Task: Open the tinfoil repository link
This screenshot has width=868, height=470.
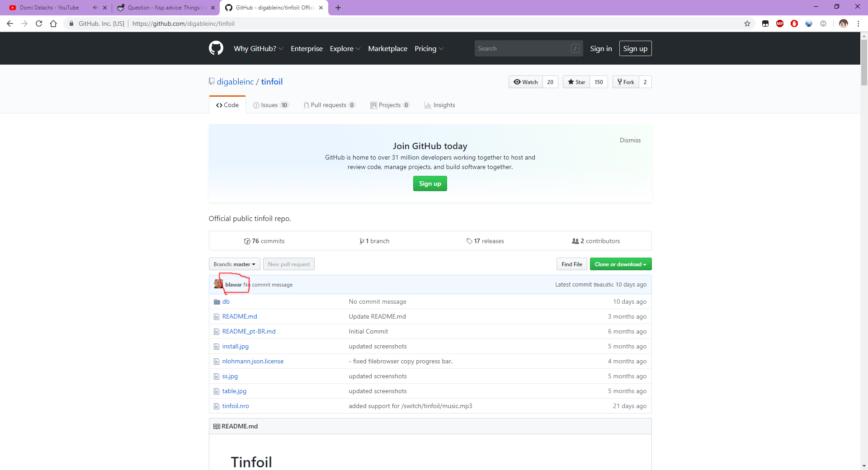Action: tap(272, 81)
